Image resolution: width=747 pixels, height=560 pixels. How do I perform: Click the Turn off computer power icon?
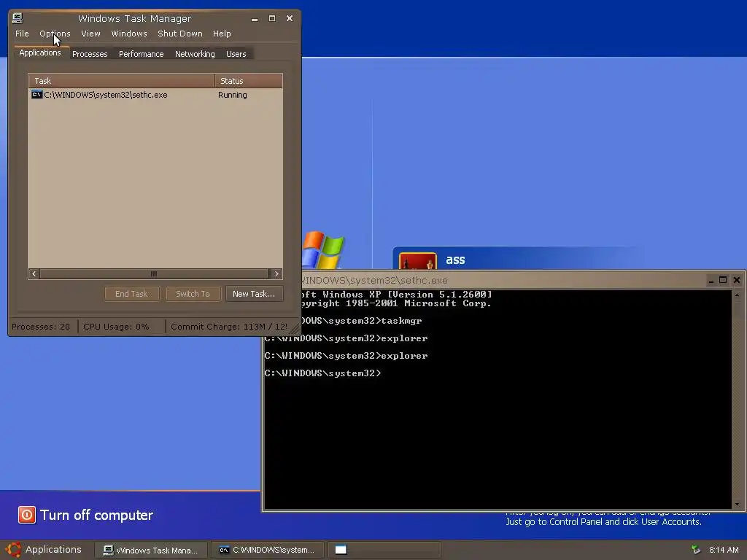click(x=27, y=515)
